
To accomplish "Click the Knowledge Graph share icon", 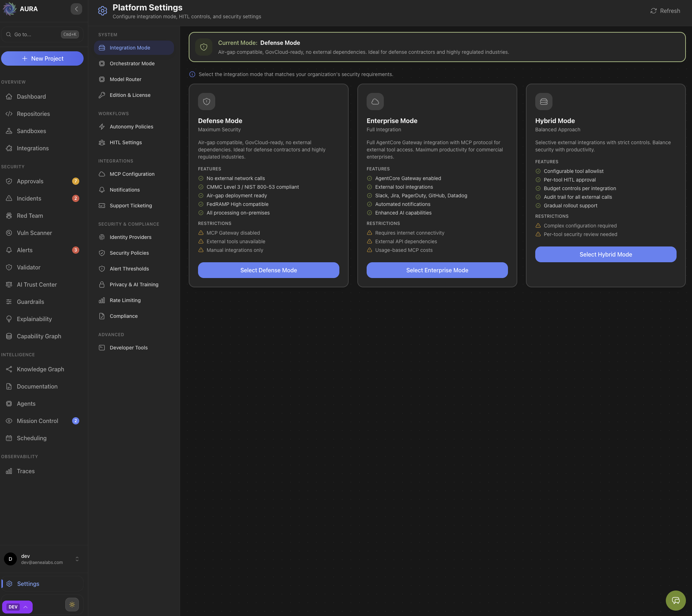I will (x=9, y=369).
